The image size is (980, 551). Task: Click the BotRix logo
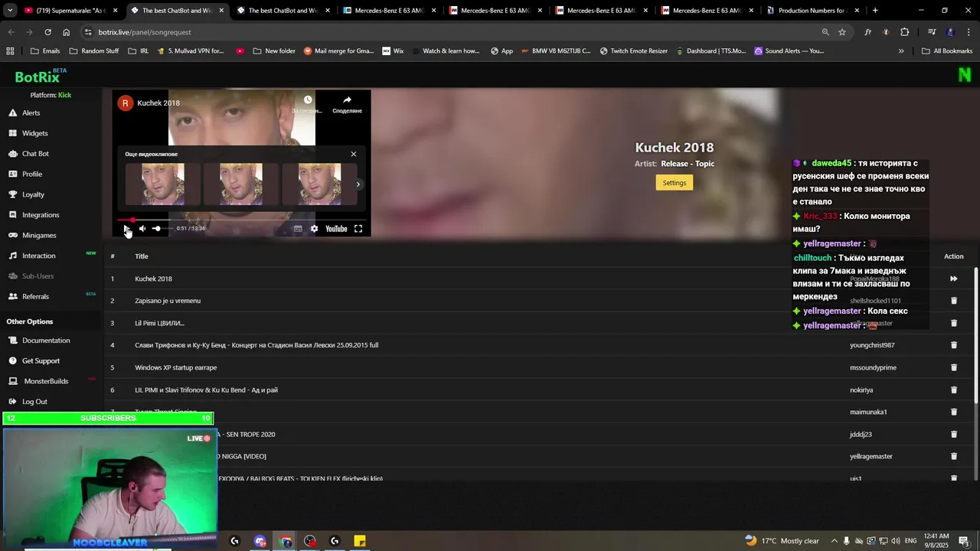pos(38,77)
